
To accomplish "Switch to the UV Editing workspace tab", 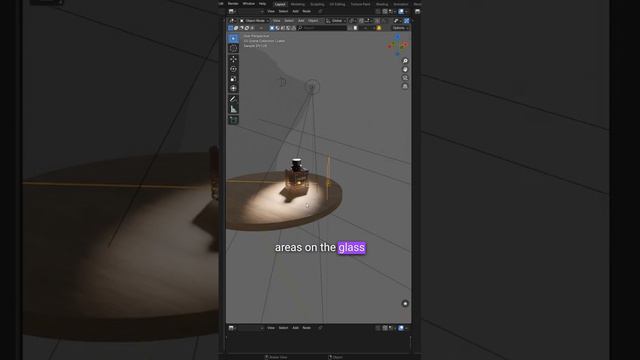I will pos(337,4).
